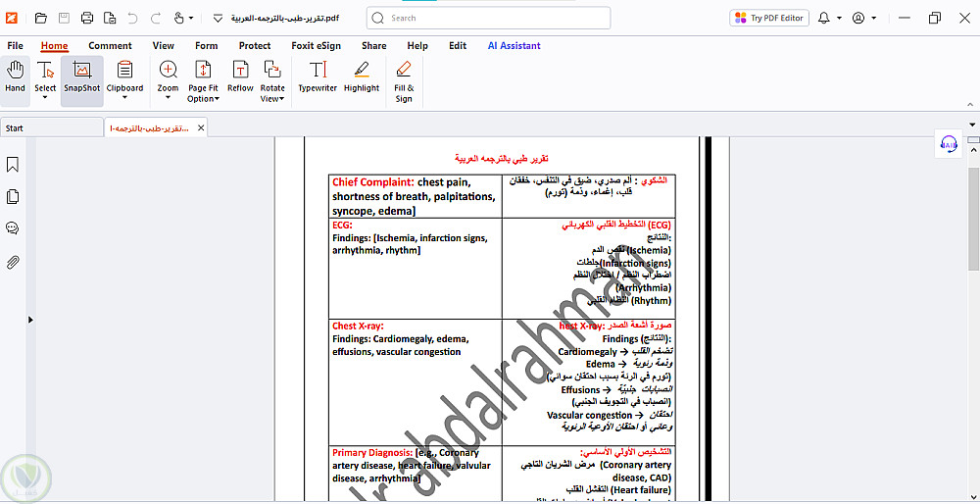Click Rotate View tool
Image resolution: width=980 pixels, height=504 pixels.
[x=272, y=81]
